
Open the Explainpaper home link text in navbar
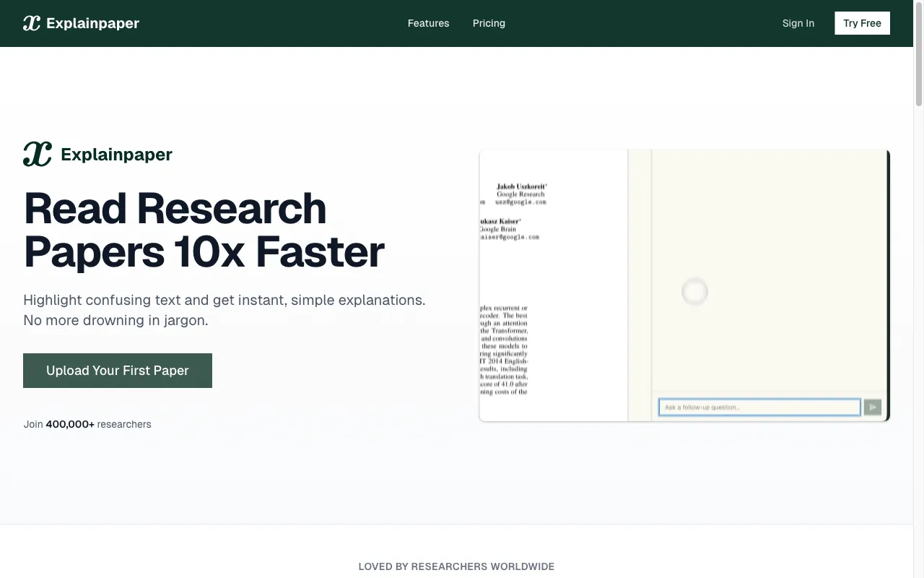pos(92,23)
